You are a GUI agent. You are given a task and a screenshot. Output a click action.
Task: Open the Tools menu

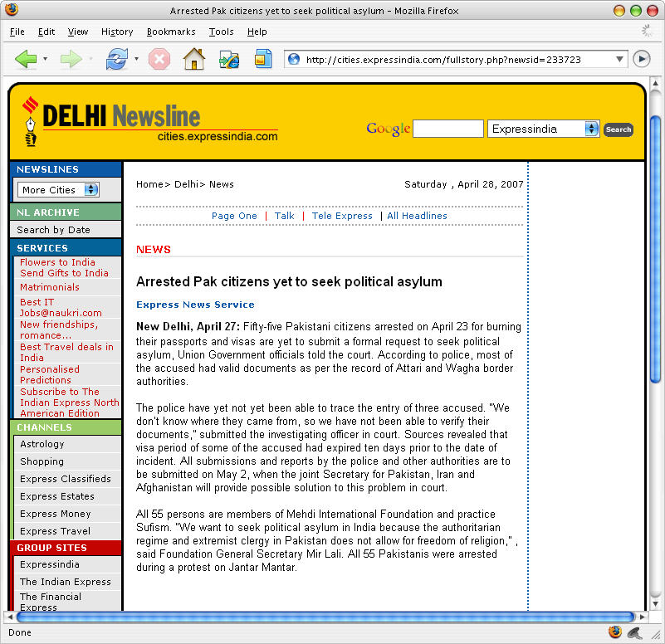pyautogui.click(x=221, y=32)
